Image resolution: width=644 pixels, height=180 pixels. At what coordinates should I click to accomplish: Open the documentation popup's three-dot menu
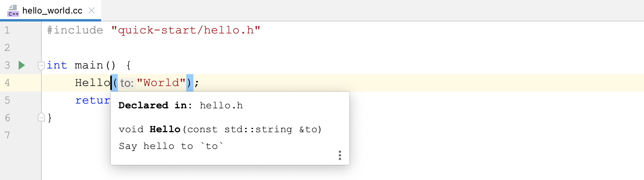coord(340,155)
